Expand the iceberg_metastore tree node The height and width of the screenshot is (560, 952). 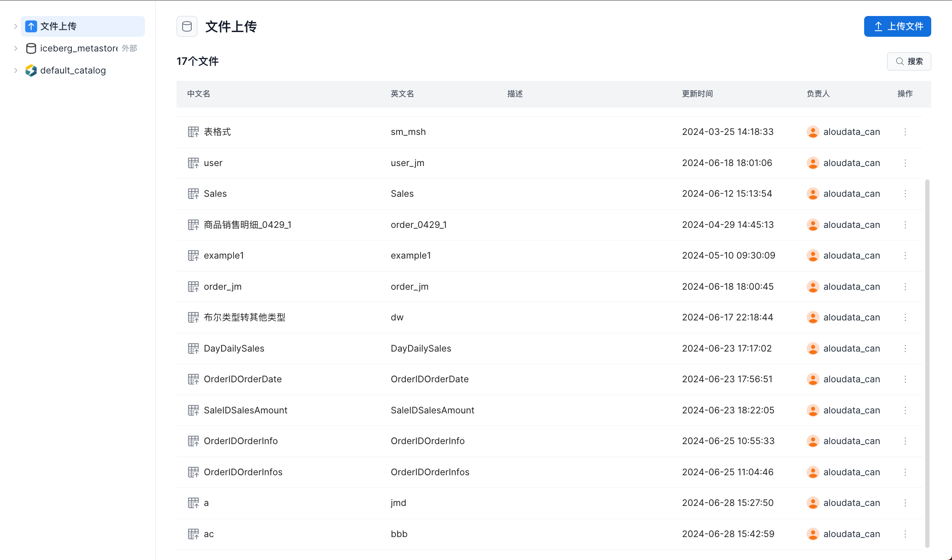16,48
